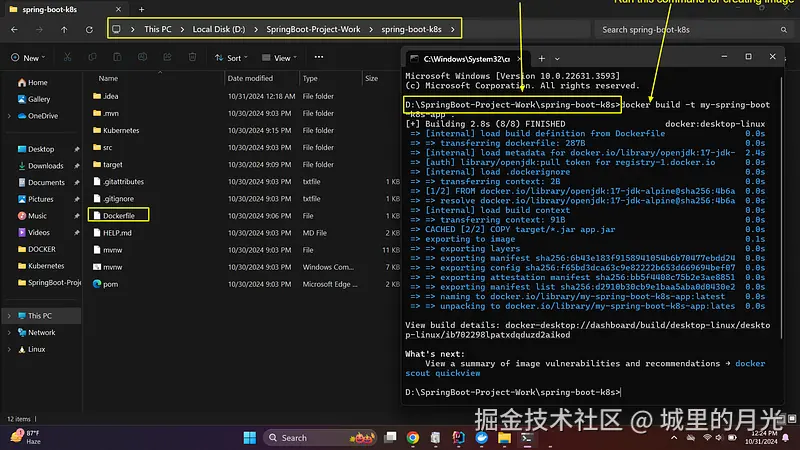The height and width of the screenshot is (450, 800).
Task: Refresh the current folder view
Action: [89, 30]
